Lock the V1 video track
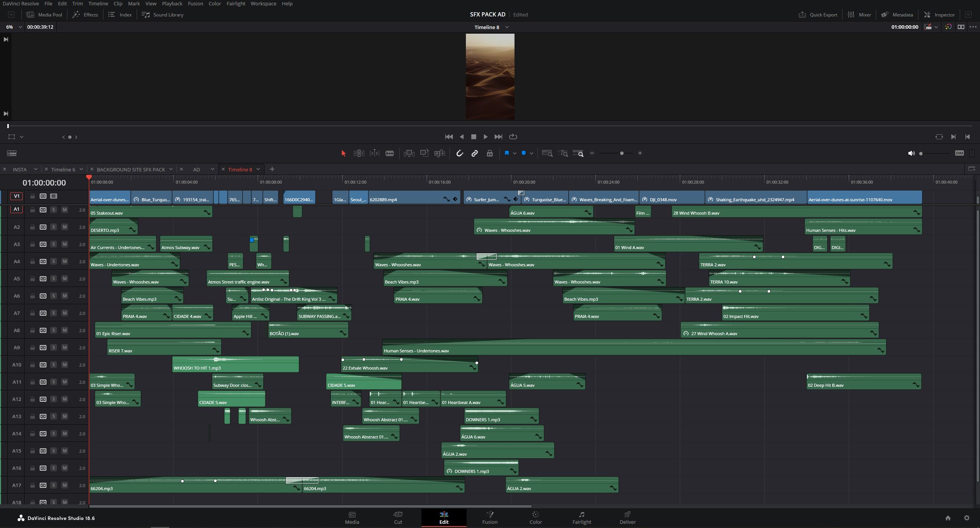 point(33,196)
